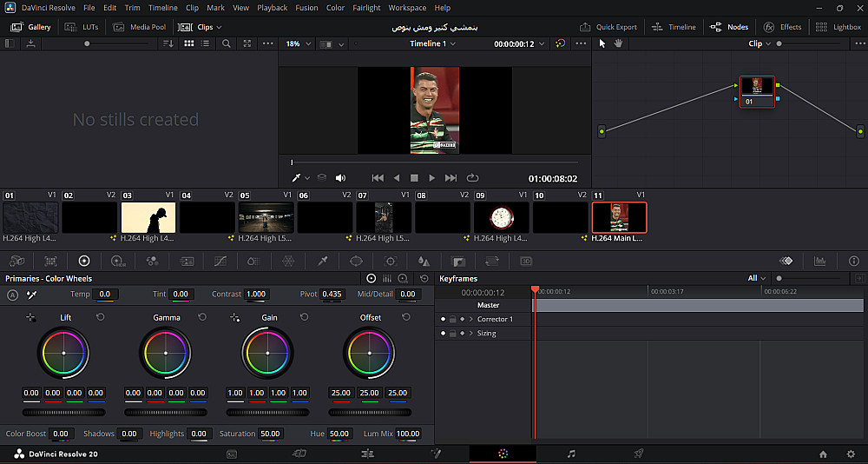Switch to the Fairlight page icon
This screenshot has height=464, width=868.
coord(570,454)
